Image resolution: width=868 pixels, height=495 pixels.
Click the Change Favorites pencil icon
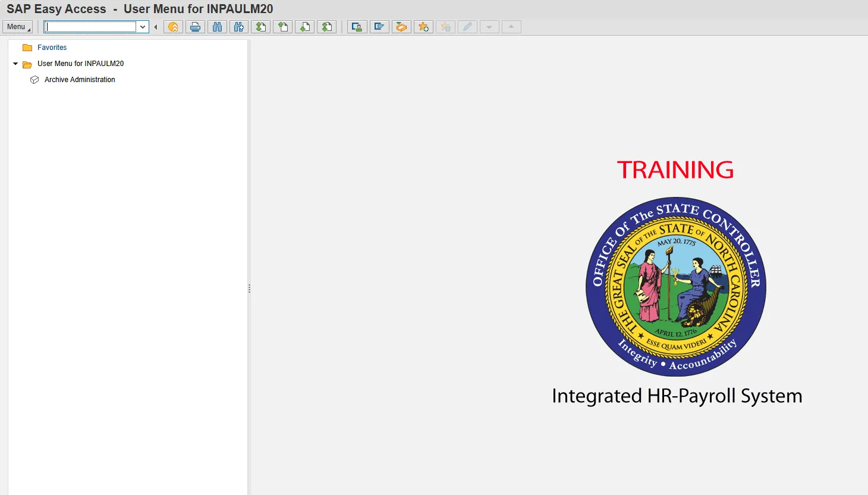(467, 27)
